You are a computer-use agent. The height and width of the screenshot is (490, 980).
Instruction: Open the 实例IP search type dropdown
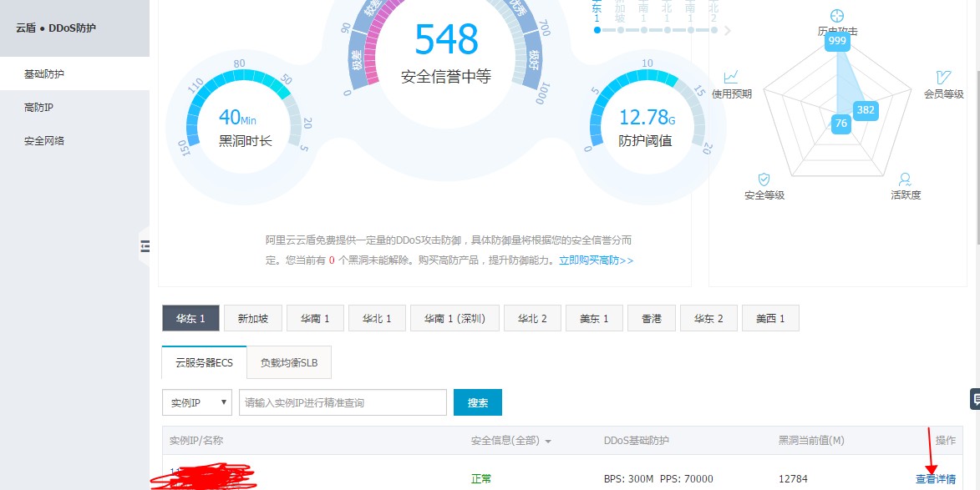tap(197, 402)
